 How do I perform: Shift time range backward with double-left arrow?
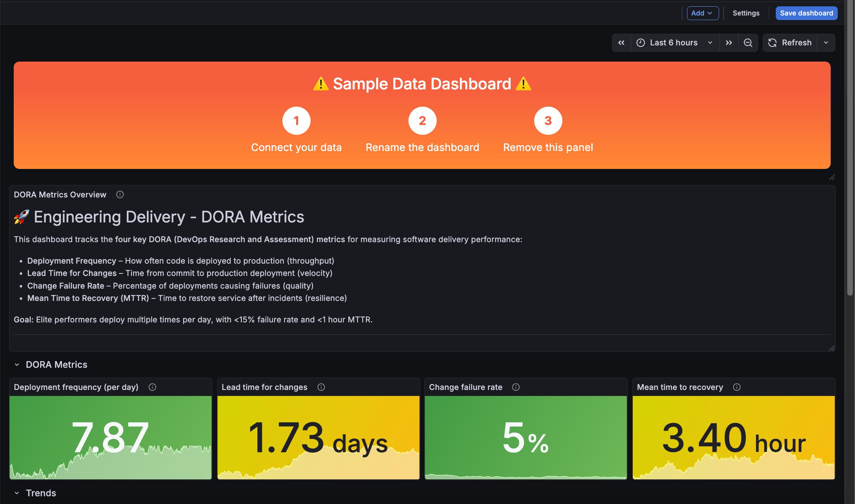[622, 43]
